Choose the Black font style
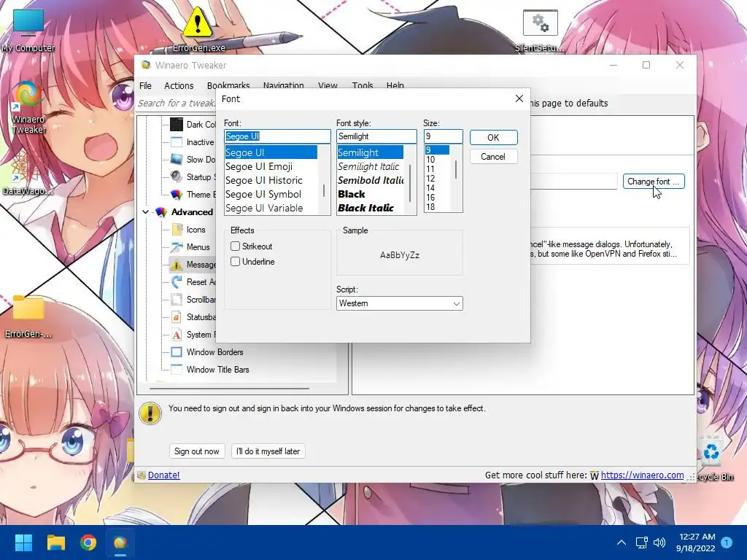 (x=352, y=194)
